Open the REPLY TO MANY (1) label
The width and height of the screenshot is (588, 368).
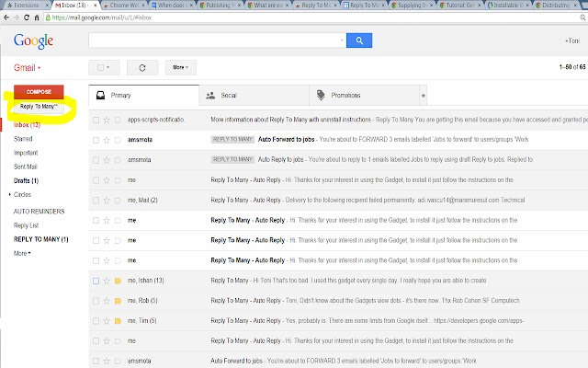pos(41,239)
